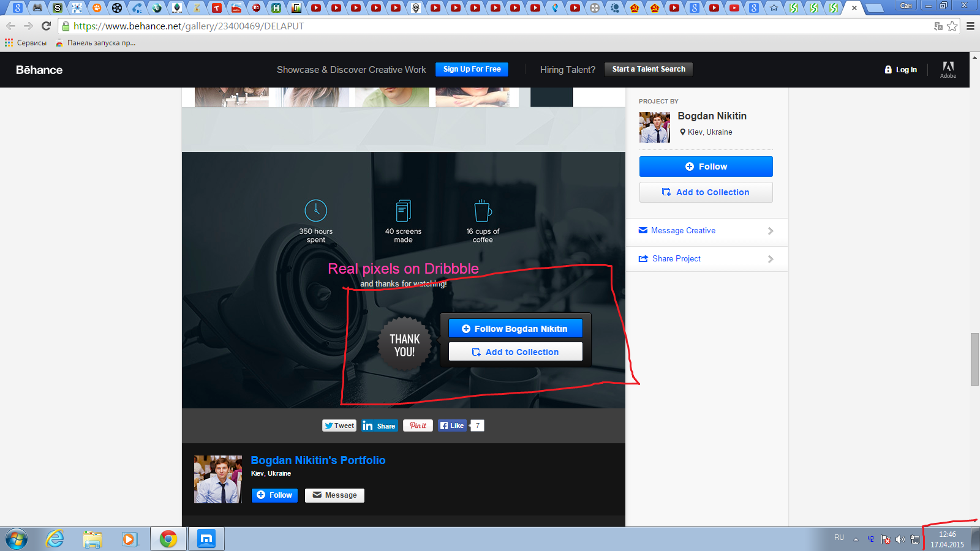Viewport: 980px width, 551px height.
Task: Switch to the star outline icon tab
Action: point(774,7)
